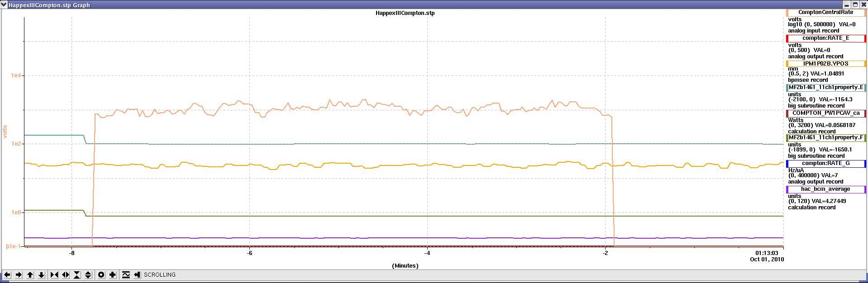Click the 1e0 y-axis tick label
The image size is (868, 283).
(16, 212)
